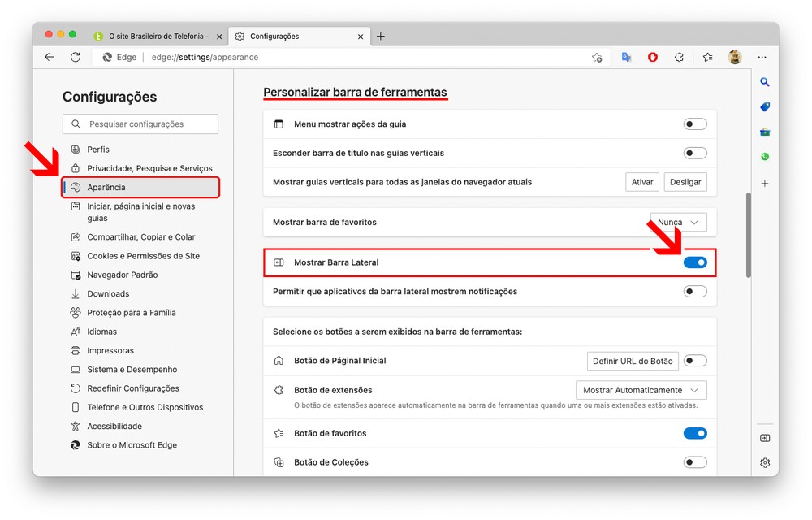Open WhatsApp in the sidebar

pyautogui.click(x=764, y=157)
